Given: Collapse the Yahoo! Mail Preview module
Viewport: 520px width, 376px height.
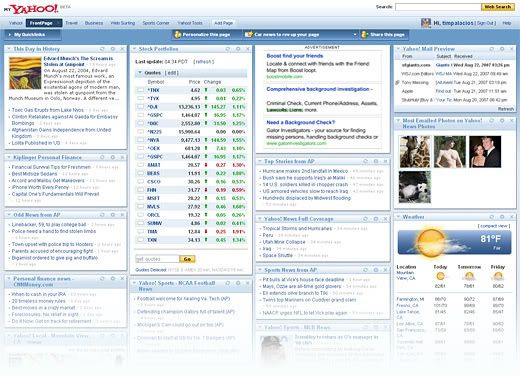Looking at the screenshot, I should coord(398,49).
